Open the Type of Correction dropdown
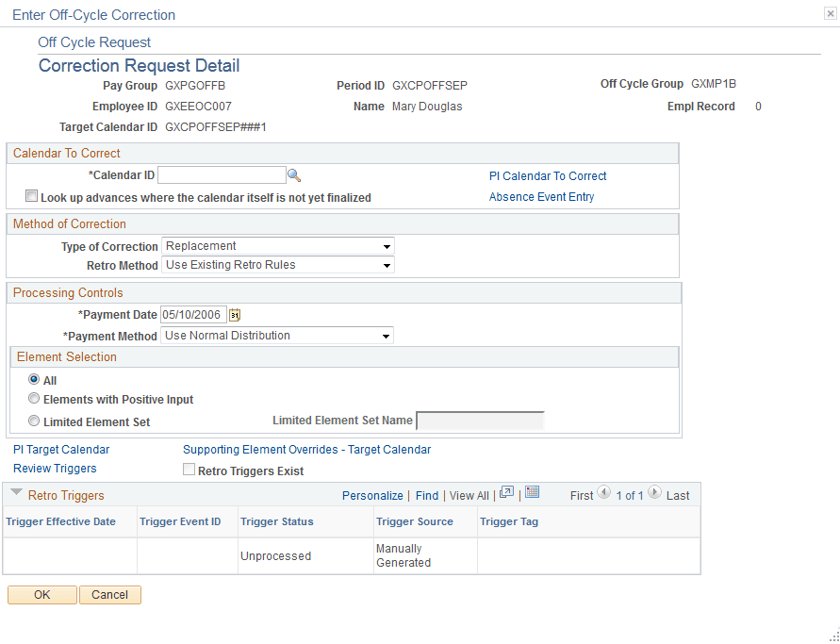 385,246
